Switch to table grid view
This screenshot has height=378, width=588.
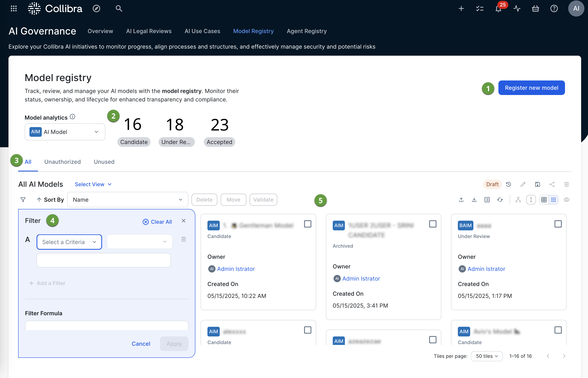coord(544,200)
